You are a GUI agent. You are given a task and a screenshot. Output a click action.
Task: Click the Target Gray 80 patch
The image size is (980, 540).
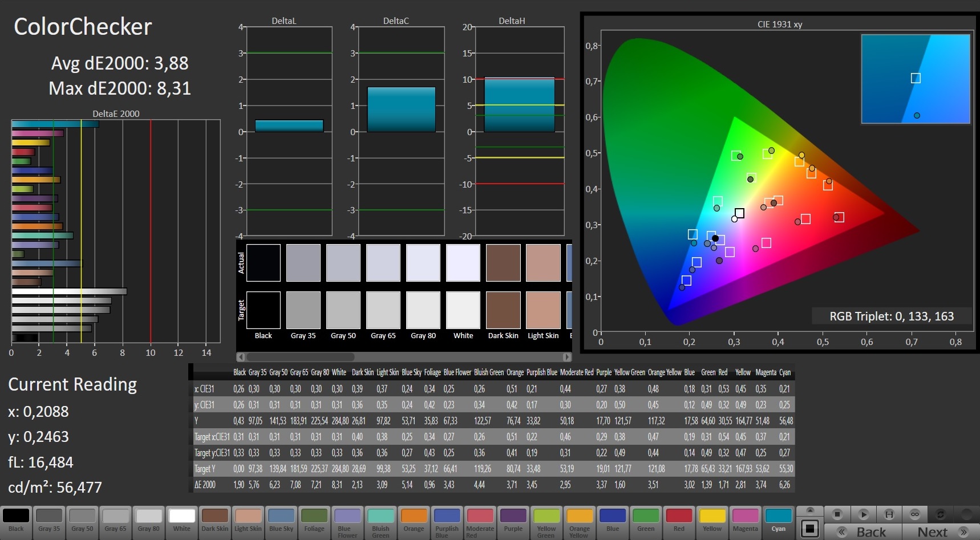(x=423, y=310)
